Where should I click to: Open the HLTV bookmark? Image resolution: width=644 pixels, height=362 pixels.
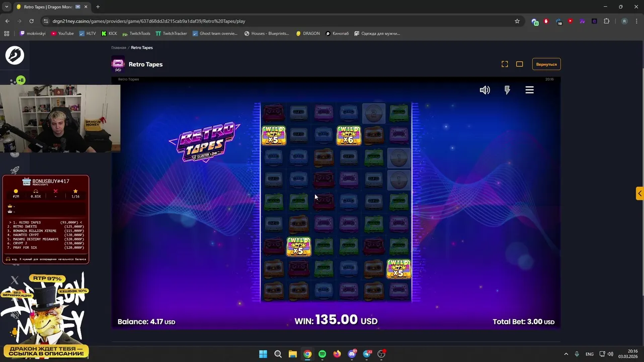pyautogui.click(x=87, y=33)
